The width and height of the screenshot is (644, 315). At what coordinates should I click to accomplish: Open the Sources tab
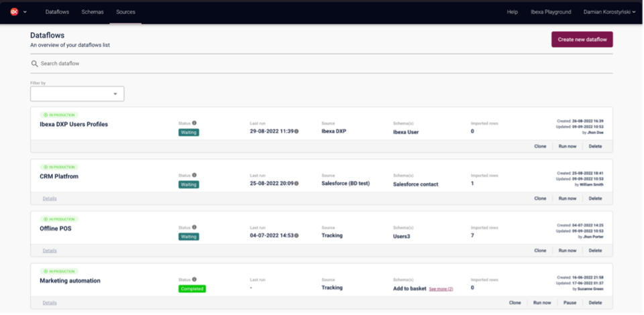point(125,12)
